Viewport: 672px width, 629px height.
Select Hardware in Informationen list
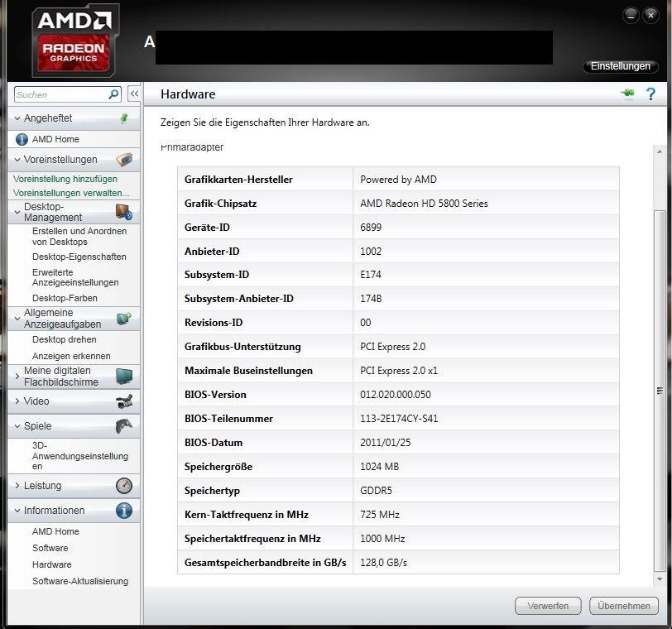[52, 564]
